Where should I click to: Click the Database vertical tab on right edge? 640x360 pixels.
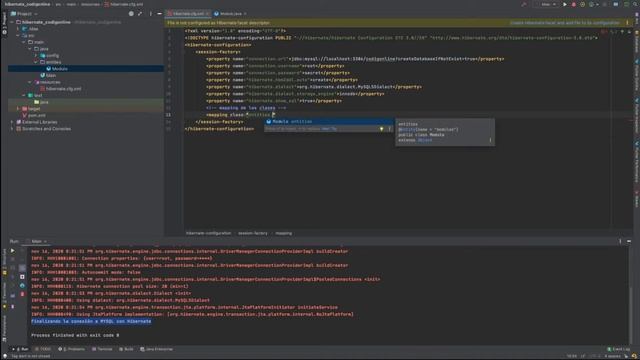[x=636, y=41]
